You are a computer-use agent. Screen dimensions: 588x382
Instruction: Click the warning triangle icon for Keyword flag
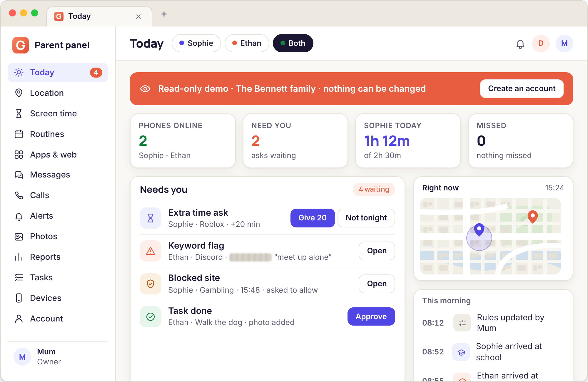tap(151, 251)
